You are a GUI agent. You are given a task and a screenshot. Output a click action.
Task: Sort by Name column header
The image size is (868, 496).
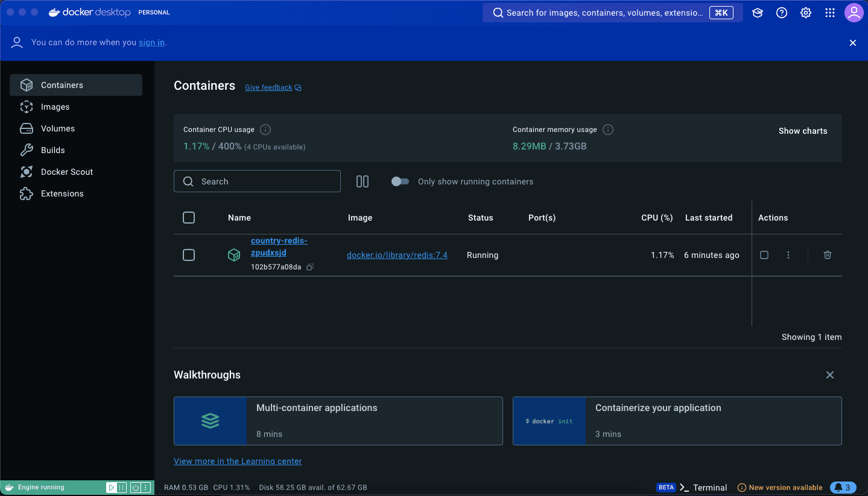coord(239,218)
